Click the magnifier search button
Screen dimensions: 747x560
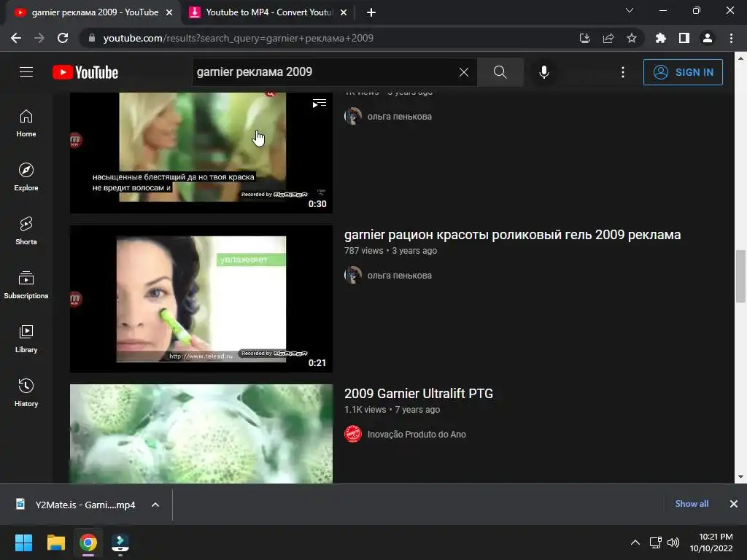(x=500, y=72)
